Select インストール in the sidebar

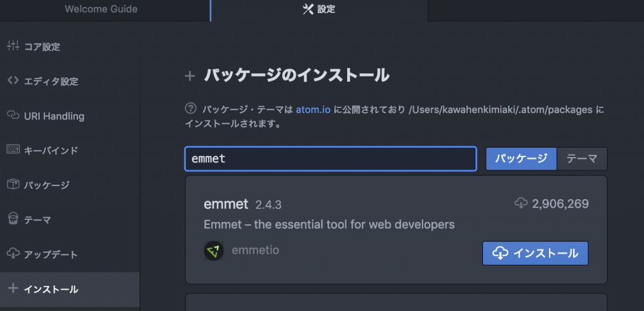click(x=70, y=289)
